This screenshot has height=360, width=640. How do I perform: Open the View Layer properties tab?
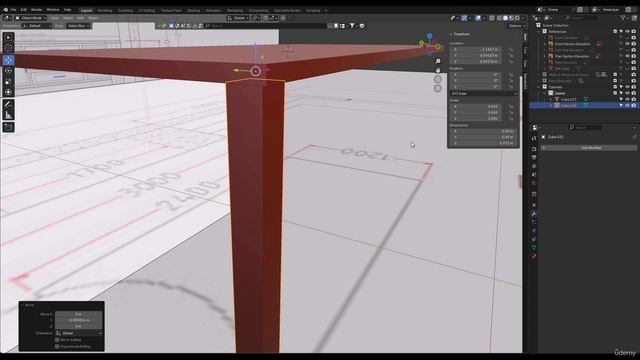click(534, 166)
